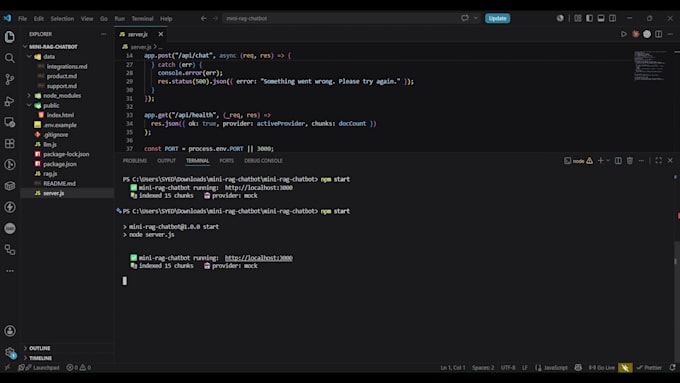Switch to the DEBUG CONSOLE panel tab

click(263, 160)
